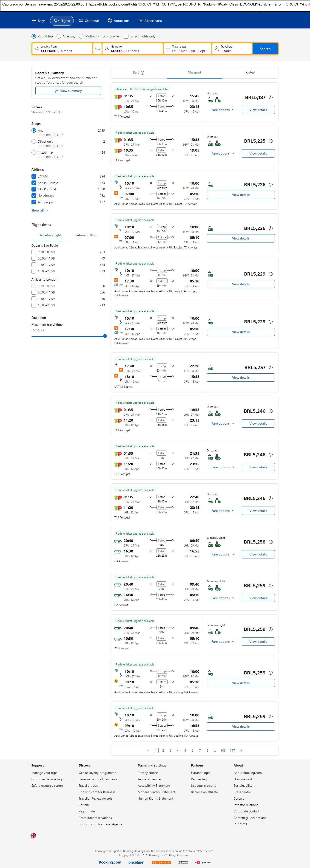
Task: Select the Direct only stops filter
Action: point(34,142)
